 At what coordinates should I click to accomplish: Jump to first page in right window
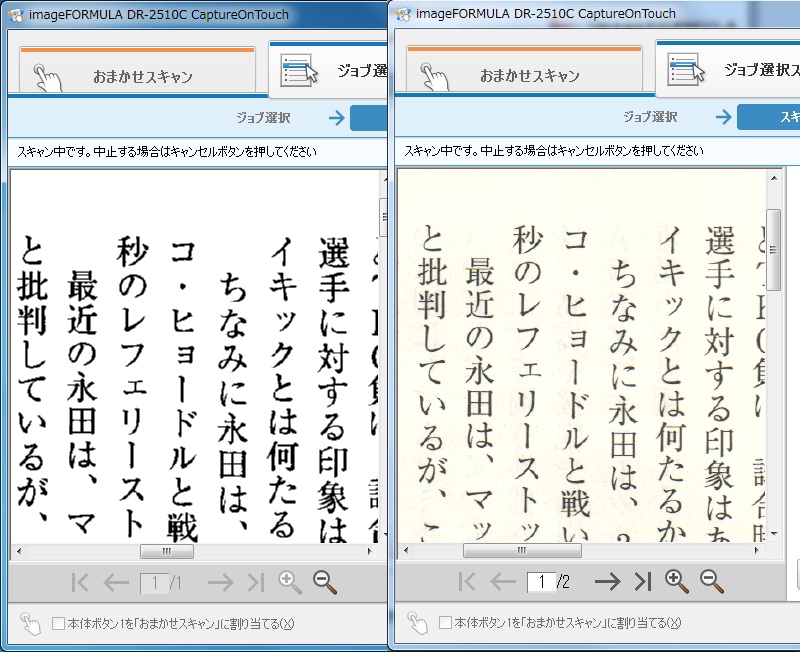pyautogui.click(x=467, y=581)
